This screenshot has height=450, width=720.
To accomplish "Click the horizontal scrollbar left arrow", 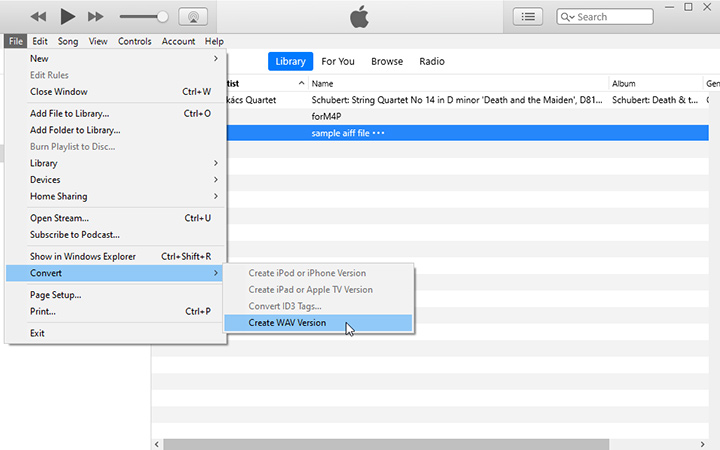I will (157, 443).
